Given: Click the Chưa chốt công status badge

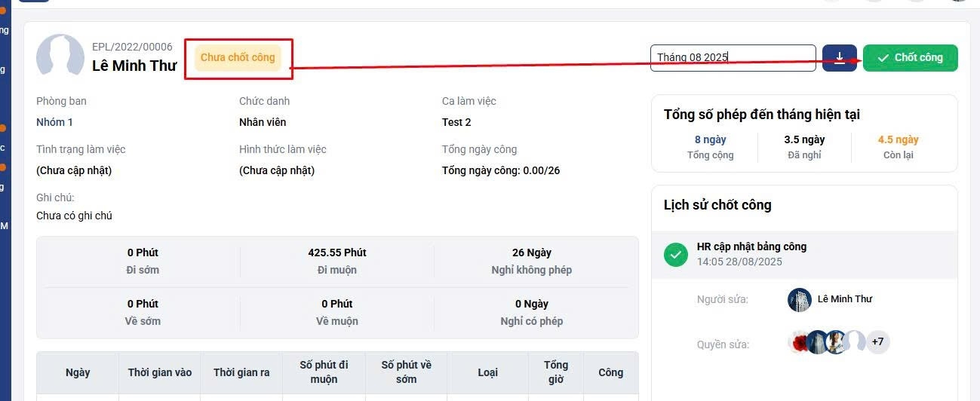Looking at the screenshot, I should [x=238, y=58].
